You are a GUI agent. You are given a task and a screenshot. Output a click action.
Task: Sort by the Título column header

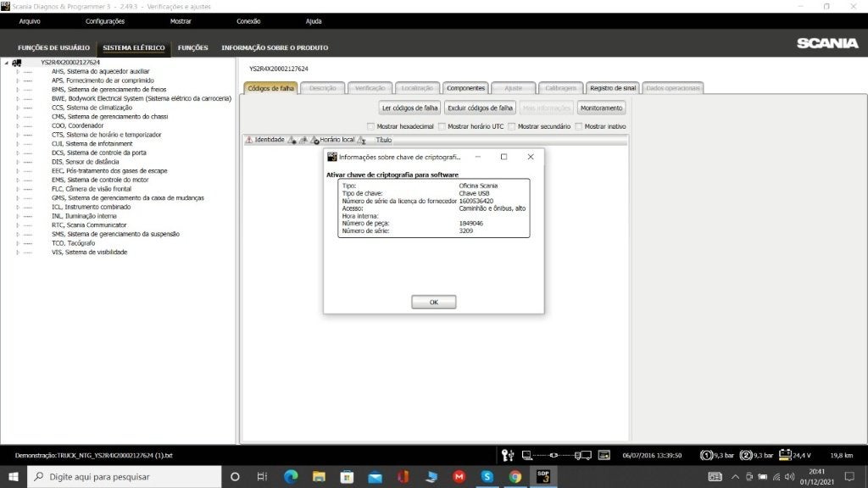pos(384,140)
